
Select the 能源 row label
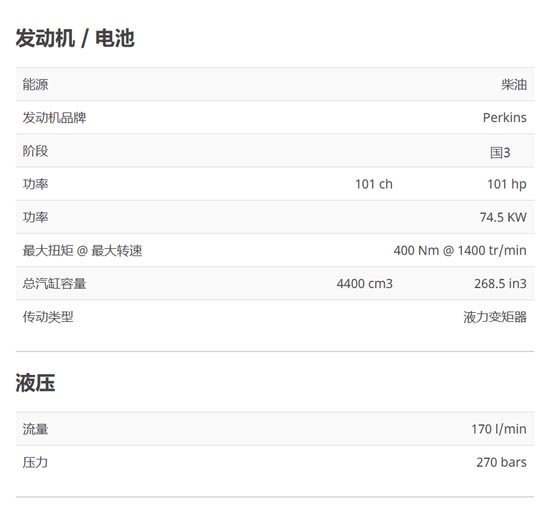tap(35, 85)
